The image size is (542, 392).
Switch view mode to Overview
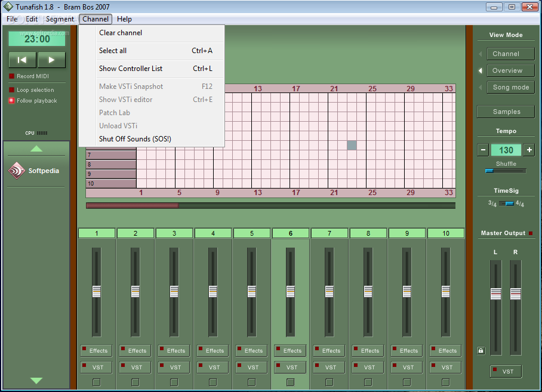coord(510,70)
